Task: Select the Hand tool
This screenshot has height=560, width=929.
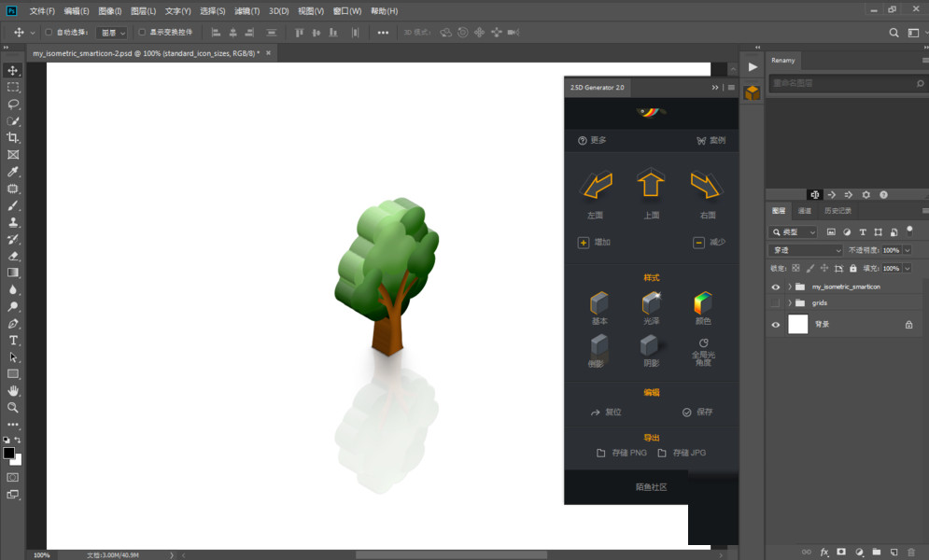Action: (12, 391)
